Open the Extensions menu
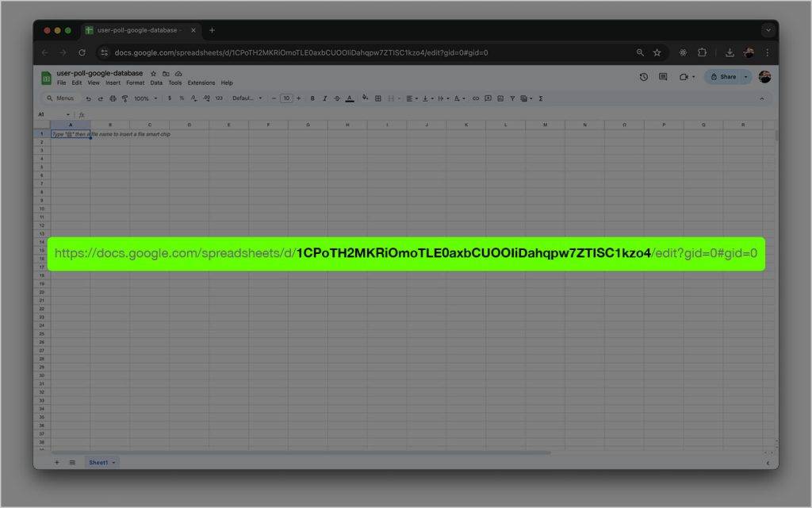812x508 pixels. click(201, 83)
